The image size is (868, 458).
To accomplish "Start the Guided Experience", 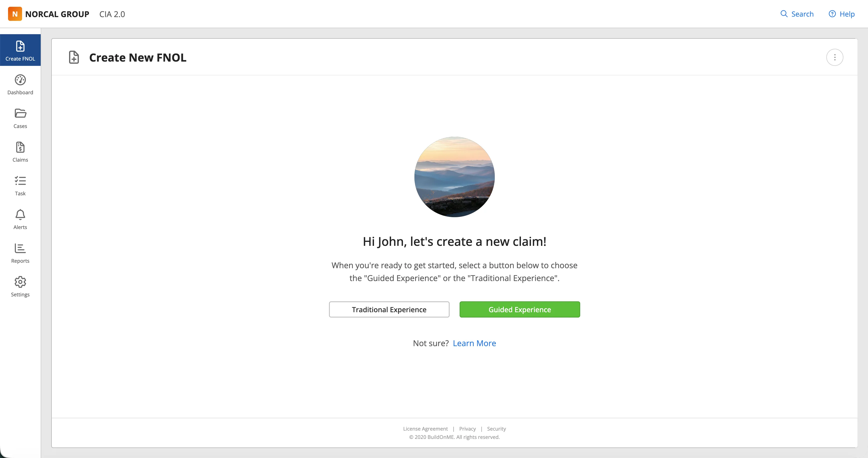I will pyautogui.click(x=520, y=309).
